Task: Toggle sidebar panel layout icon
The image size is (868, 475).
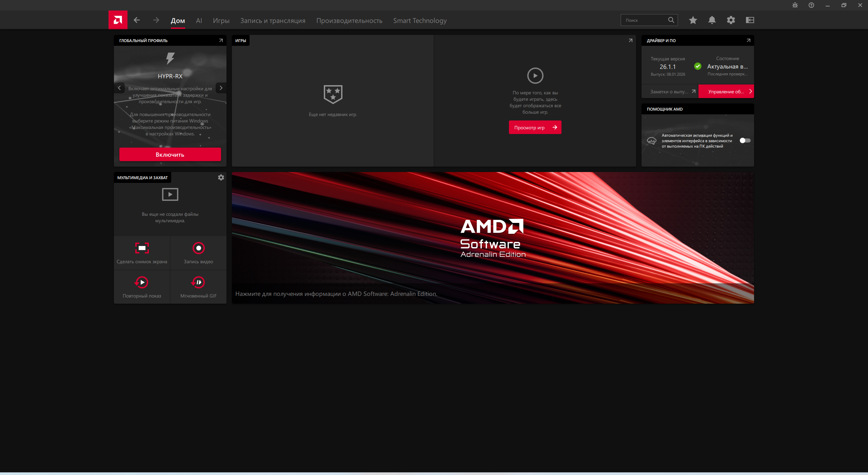Action: 750,20
